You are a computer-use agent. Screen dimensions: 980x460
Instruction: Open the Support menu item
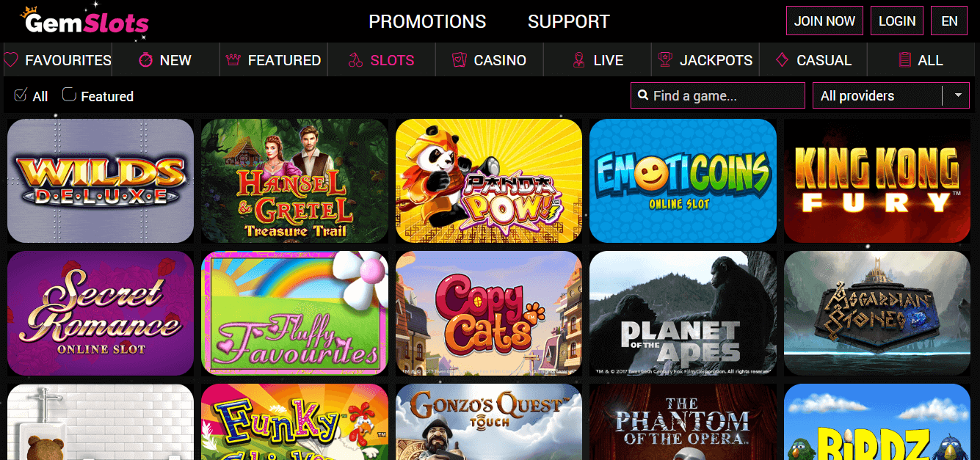click(x=569, y=21)
